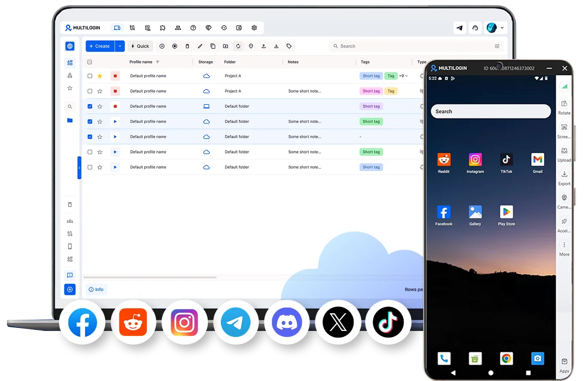The image size is (588, 381).
Task: Click the Camera icon in phone side panel
Action: click(564, 197)
